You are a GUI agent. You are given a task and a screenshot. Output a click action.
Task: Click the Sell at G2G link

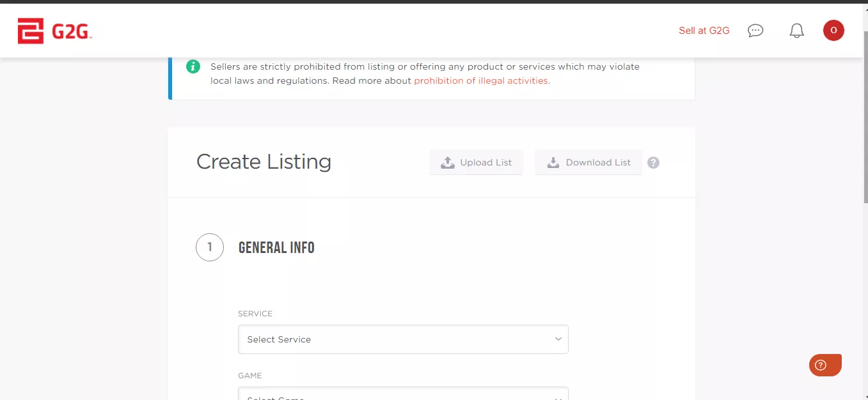[704, 31]
